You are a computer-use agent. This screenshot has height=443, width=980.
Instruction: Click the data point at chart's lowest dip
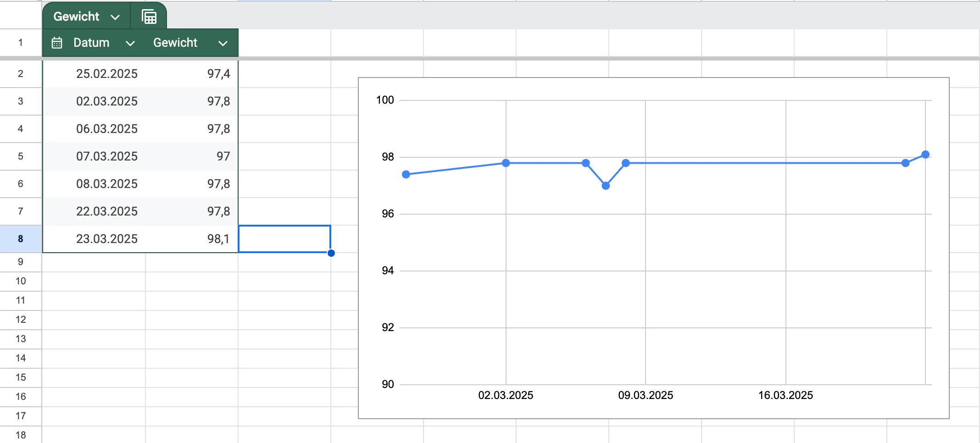(x=606, y=186)
